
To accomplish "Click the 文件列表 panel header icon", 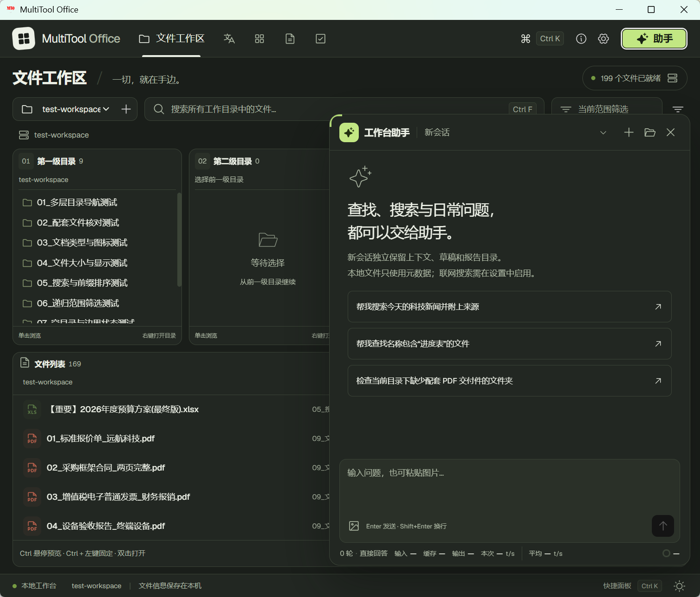I will point(25,363).
